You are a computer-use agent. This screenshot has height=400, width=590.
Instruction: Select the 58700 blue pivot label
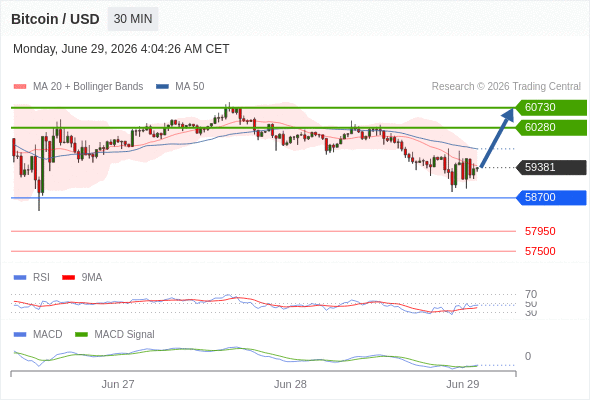(551, 198)
